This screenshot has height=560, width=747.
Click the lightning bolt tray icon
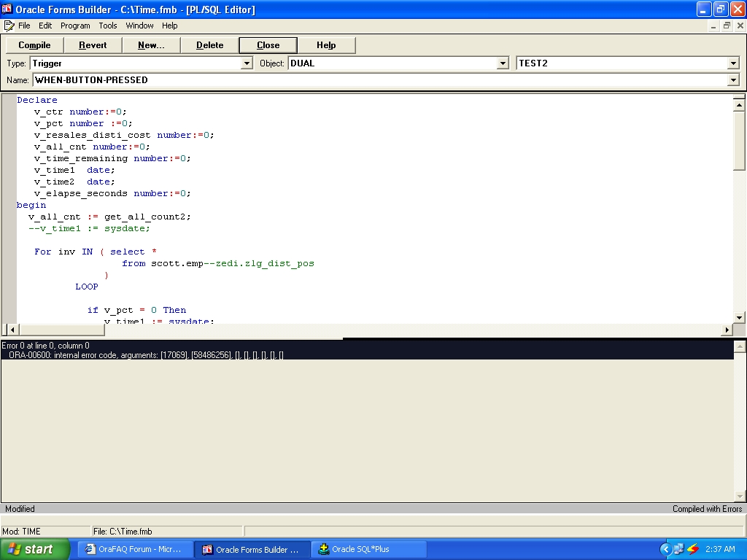(693, 550)
